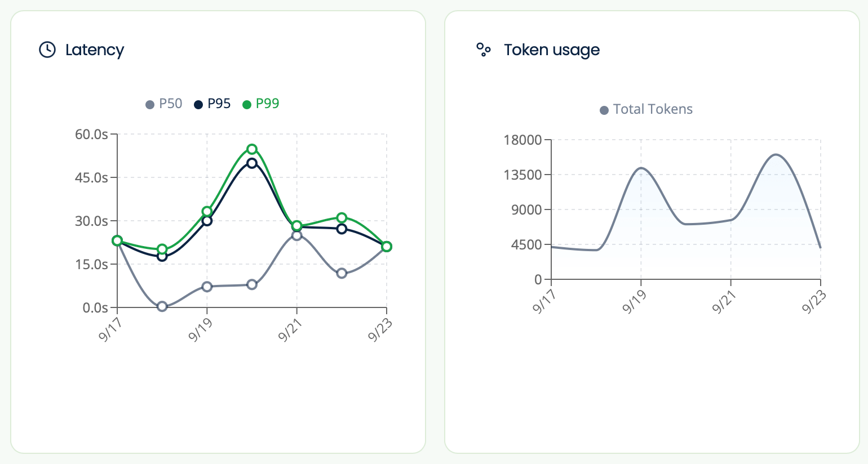The height and width of the screenshot is (464, 868).
Task: Toggle the P50 legend series
Action: tap(164, 104)
